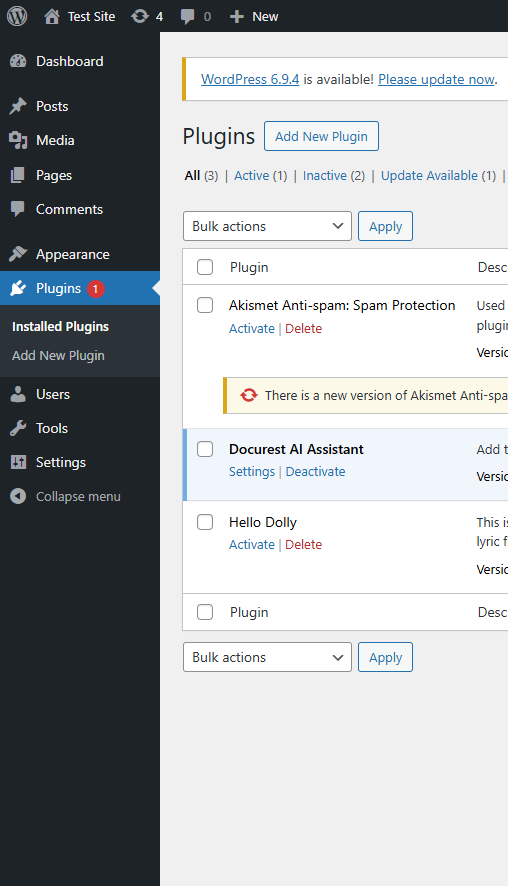Open the comments bubble icon in admin bar
Viewport: 508px width, 886px height.
pyautogui.click(x=187, y=17)
